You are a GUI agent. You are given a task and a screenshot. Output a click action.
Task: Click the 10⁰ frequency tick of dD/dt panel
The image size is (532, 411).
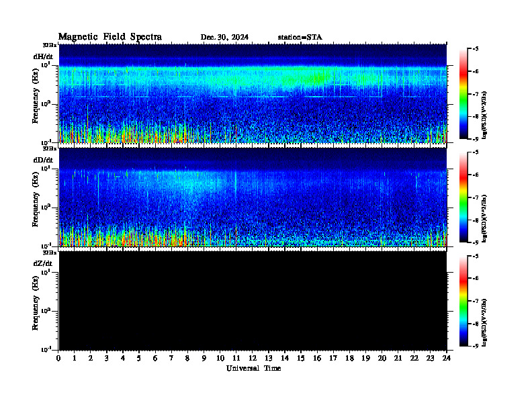pos(46,208)
